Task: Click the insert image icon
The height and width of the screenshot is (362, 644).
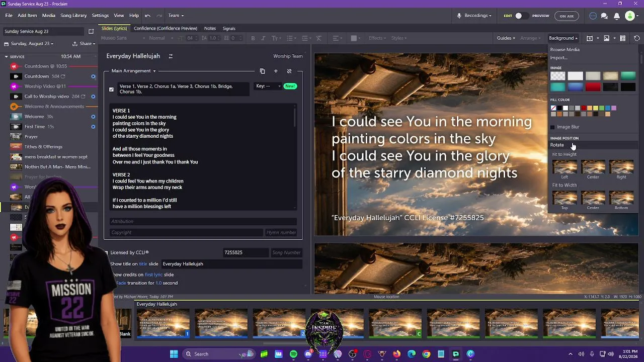Action: click(606, 38)
